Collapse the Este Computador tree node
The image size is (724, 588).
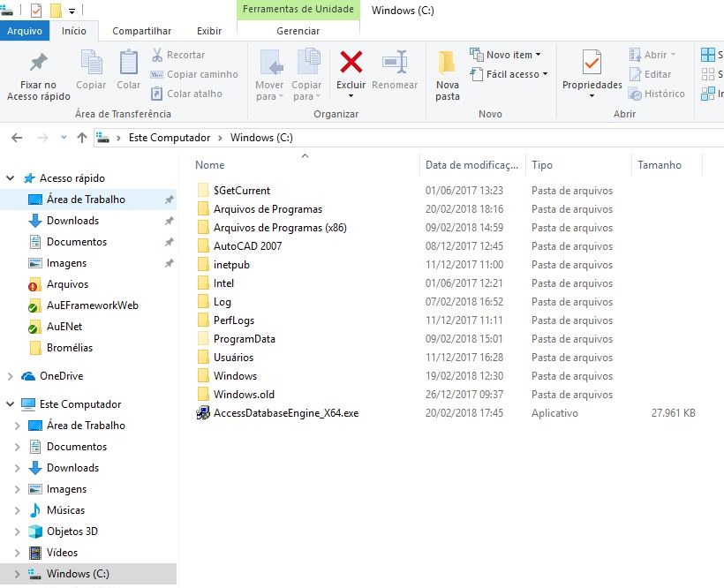click(11, 404)
